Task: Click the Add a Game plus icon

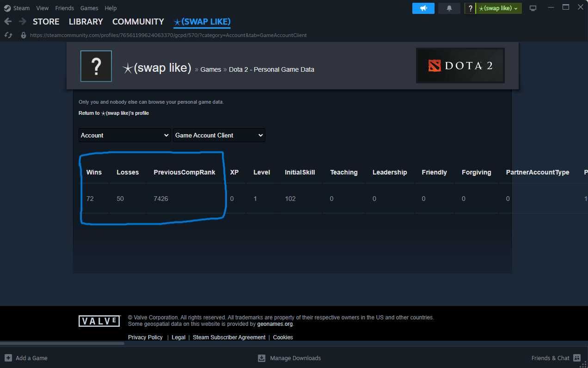Action: tap(8, 358)
